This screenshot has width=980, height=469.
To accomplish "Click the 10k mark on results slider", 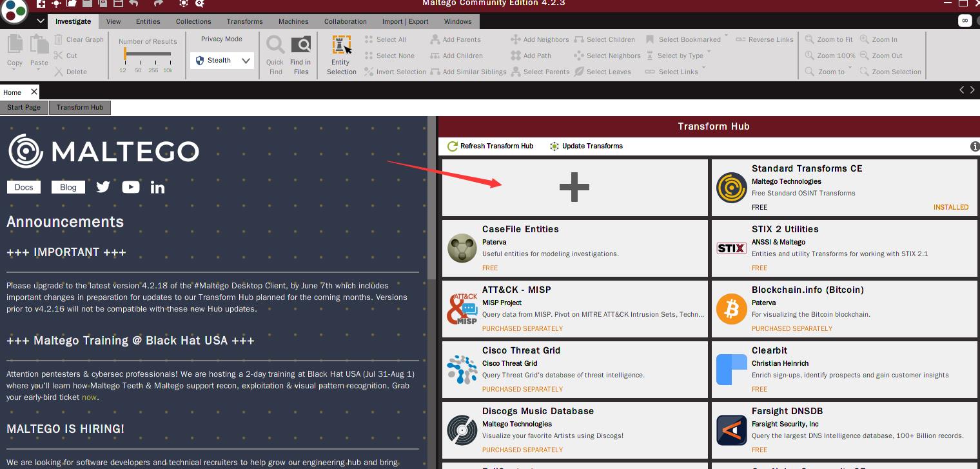I will [x=168, y=70].
